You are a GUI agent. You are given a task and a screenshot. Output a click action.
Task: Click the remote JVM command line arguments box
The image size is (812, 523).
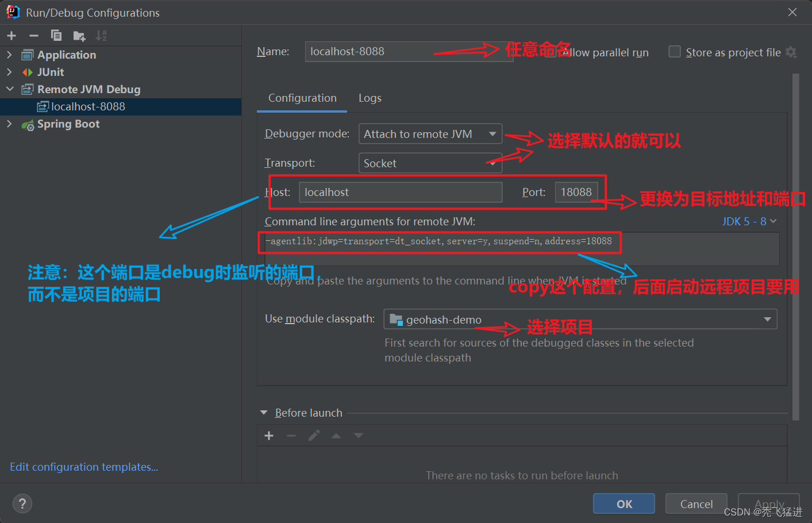(522, 249)
